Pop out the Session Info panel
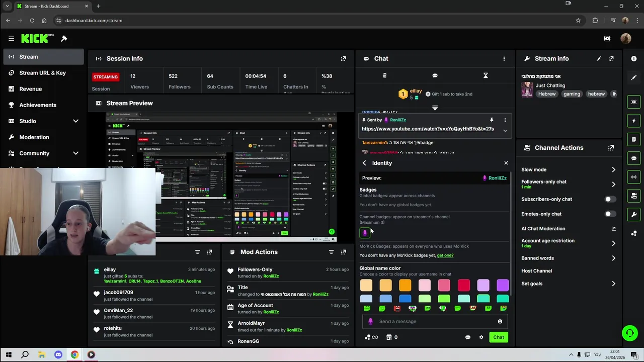 (343, 58)
